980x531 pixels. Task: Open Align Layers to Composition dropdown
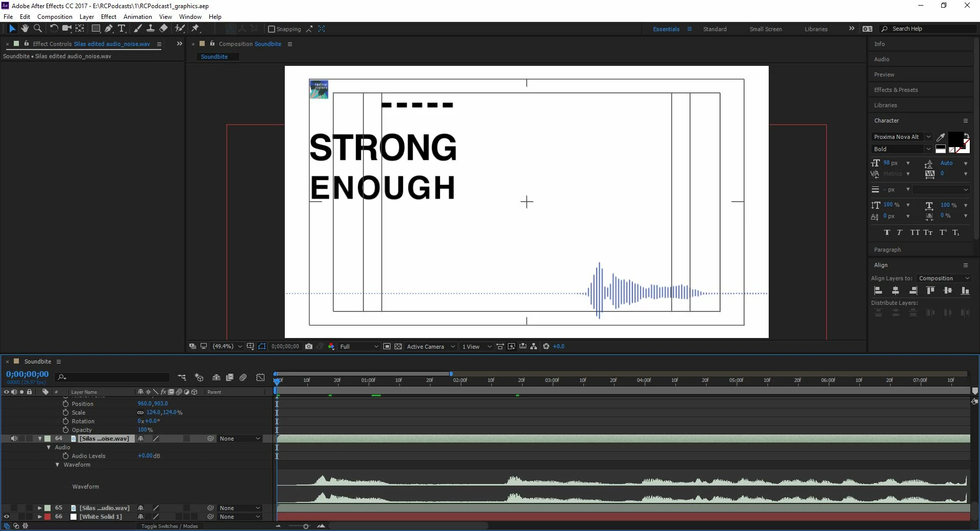944,278
